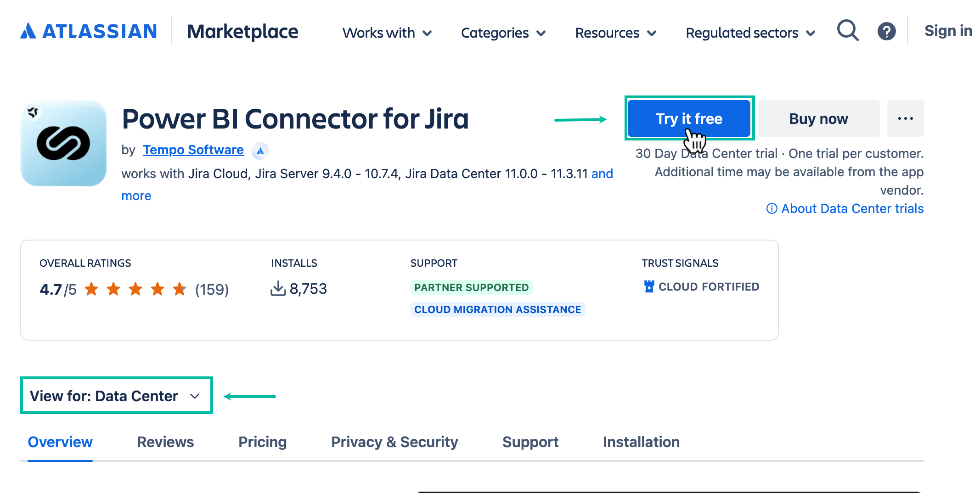Click the Buy now button

coord(819,118)
